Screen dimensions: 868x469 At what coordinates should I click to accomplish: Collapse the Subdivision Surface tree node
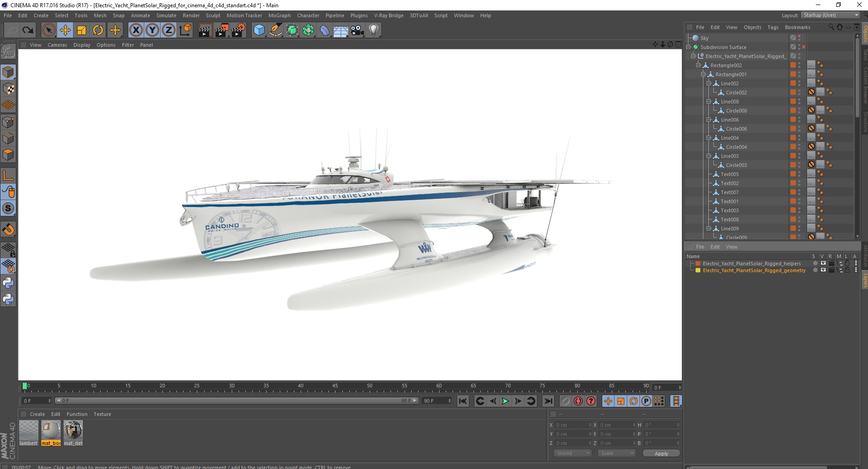tap(688, 47)
